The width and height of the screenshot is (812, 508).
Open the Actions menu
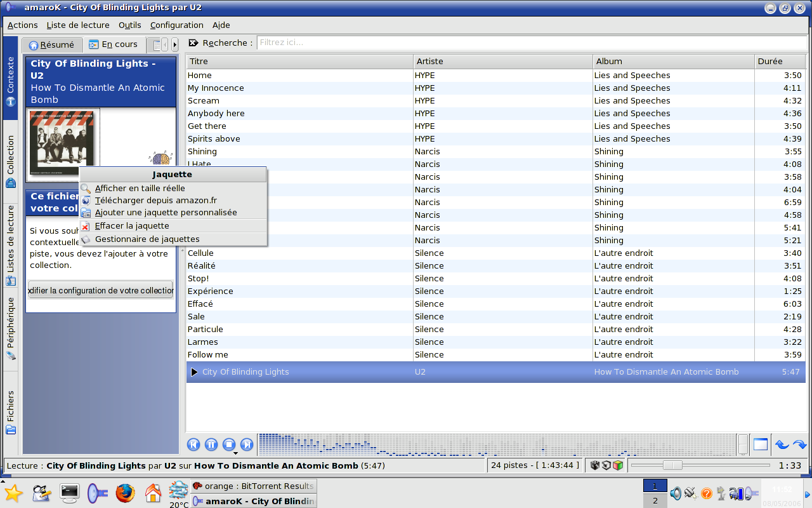(23, 25)
